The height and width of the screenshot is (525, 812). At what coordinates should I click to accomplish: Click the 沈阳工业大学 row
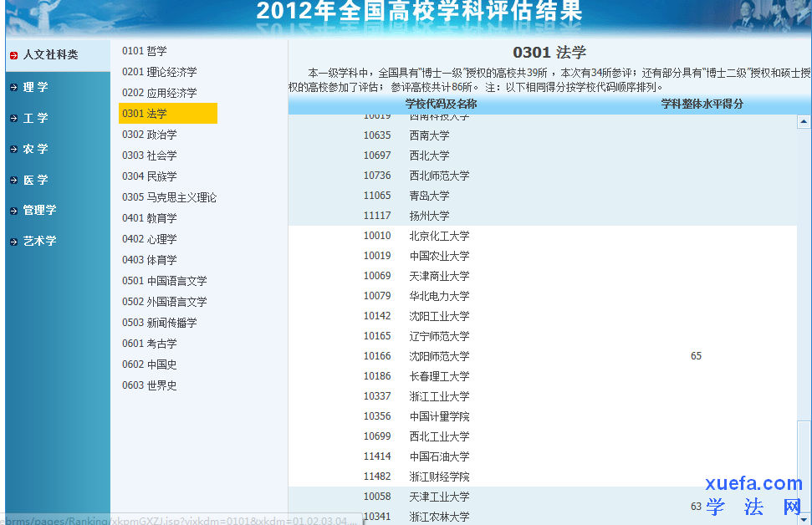(542, 316)
